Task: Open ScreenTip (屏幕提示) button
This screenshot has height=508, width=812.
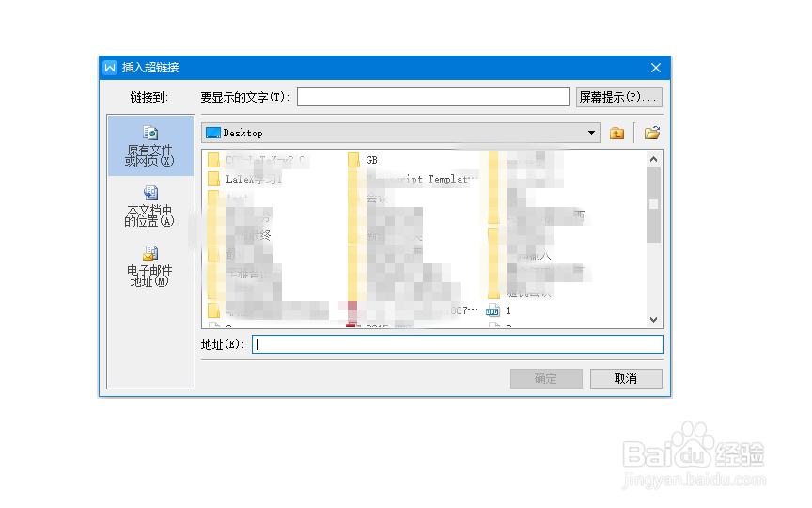Action: point(618,97)
